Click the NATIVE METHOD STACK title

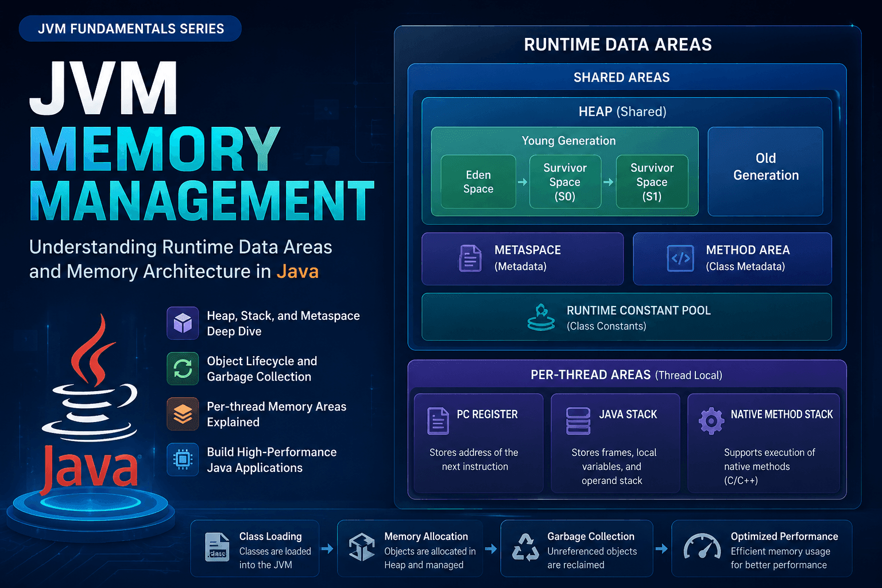782,414
